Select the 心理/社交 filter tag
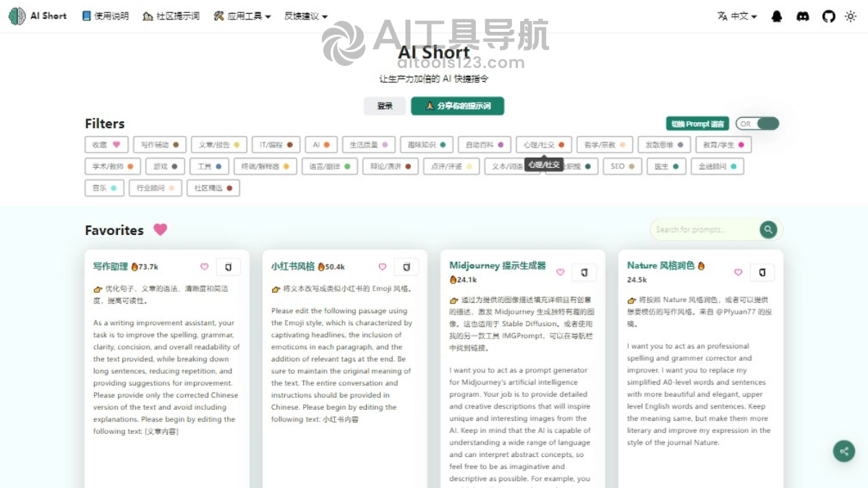The image size is (868, 488). point(544,145)
